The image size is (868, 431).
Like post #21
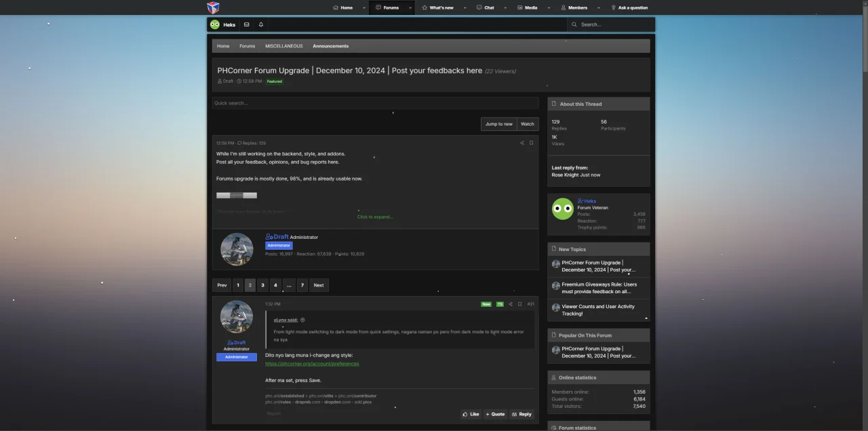coord(471,414)
